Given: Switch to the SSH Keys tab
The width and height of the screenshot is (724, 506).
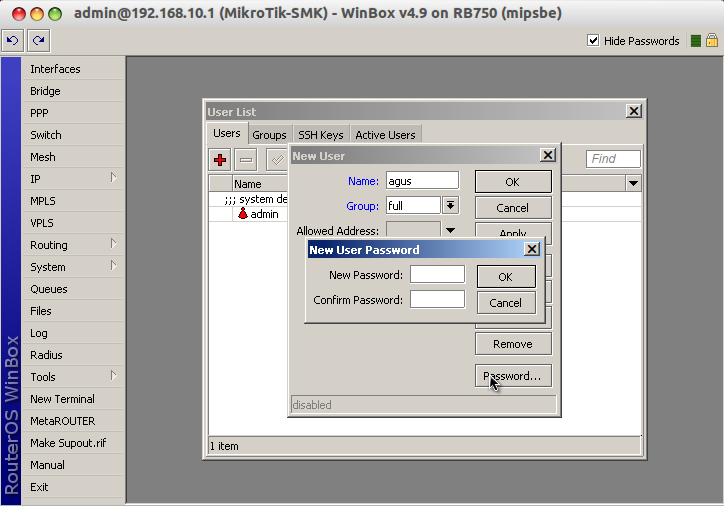Looking at the screenshot, I should point(320,135).
